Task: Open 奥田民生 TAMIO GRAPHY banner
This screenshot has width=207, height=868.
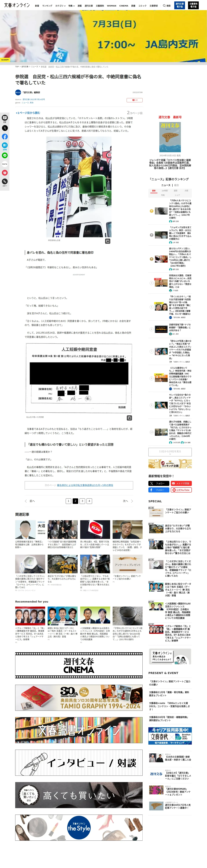Action: coord(79,698)
